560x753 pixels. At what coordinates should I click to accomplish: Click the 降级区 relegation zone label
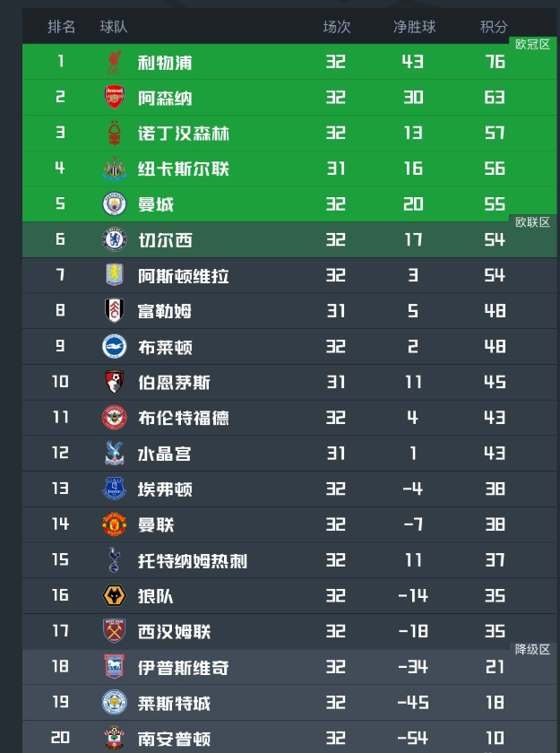(532, 650)
